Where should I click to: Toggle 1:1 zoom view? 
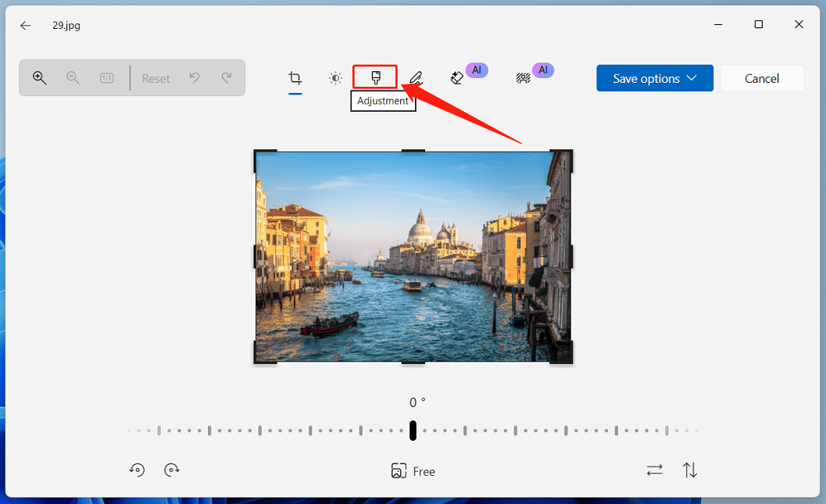coord(106,78)
